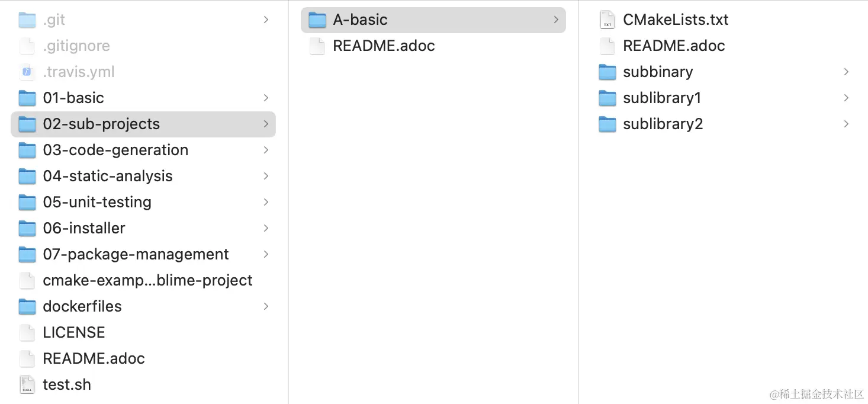Select README.adoc in the right column
Screen dimensions: 868x404
(x=724, y=46)
